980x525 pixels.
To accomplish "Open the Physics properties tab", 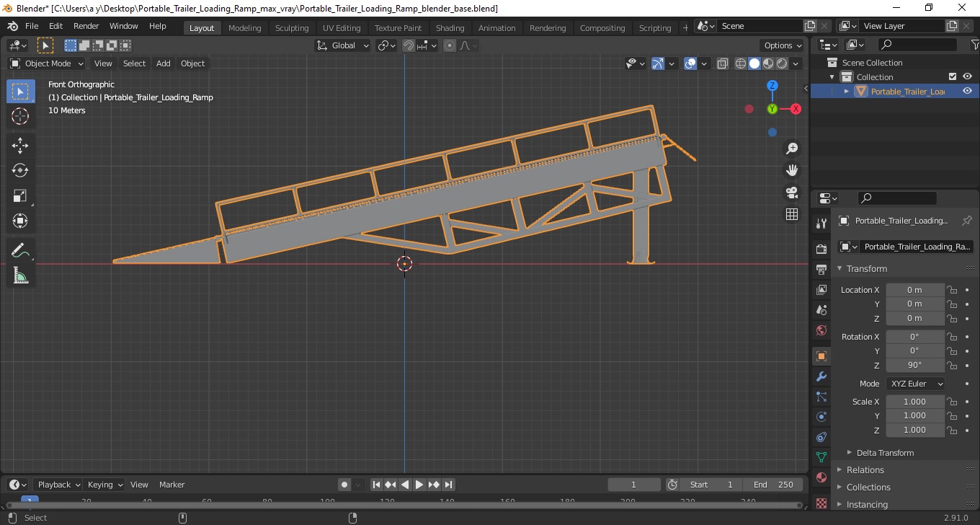I will point(821,417).
